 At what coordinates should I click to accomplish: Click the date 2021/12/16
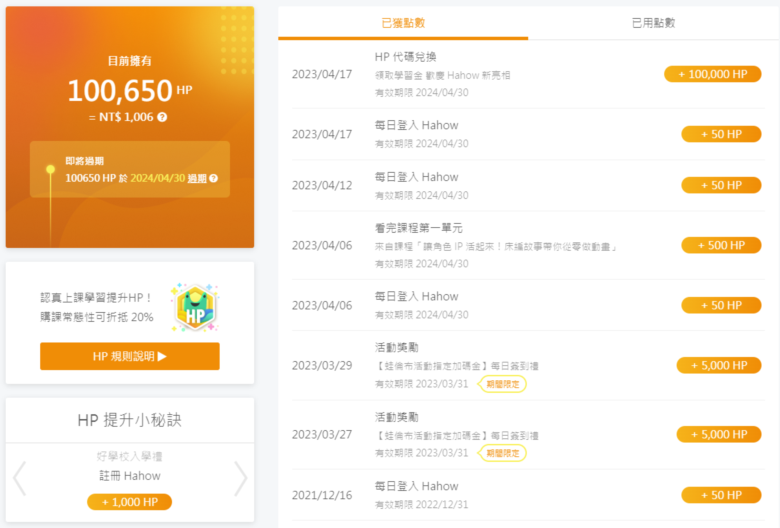click(322, 496)
